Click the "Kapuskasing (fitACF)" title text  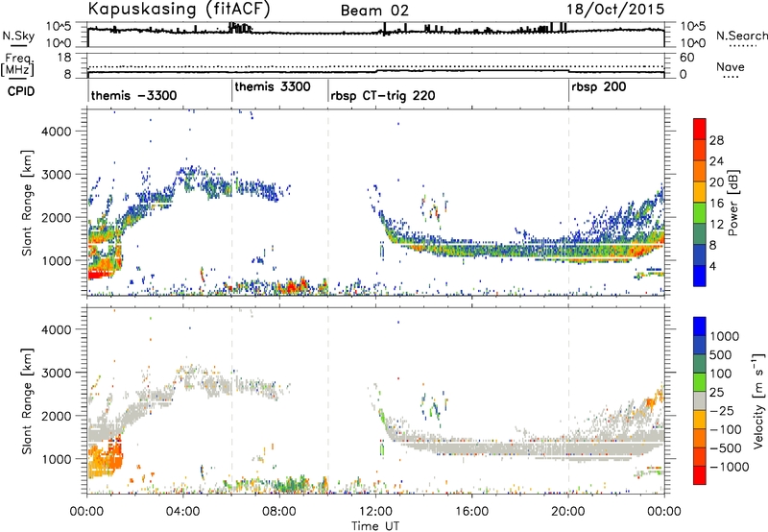point(179,9)
